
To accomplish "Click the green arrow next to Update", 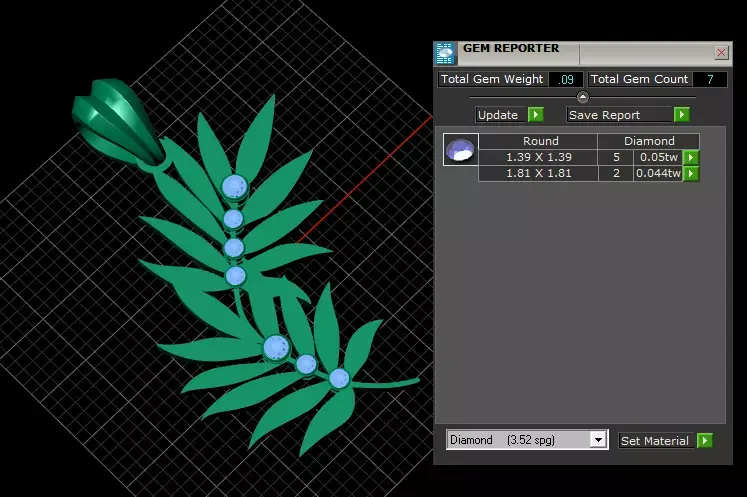I will 536,115.
